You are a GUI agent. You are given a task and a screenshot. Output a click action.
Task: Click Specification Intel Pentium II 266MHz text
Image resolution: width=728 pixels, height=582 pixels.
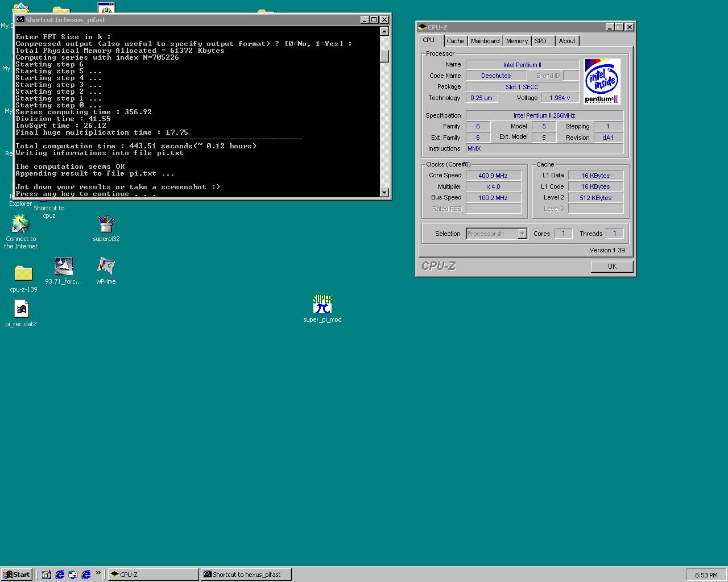pyautogui.click(x=544, y=115)
